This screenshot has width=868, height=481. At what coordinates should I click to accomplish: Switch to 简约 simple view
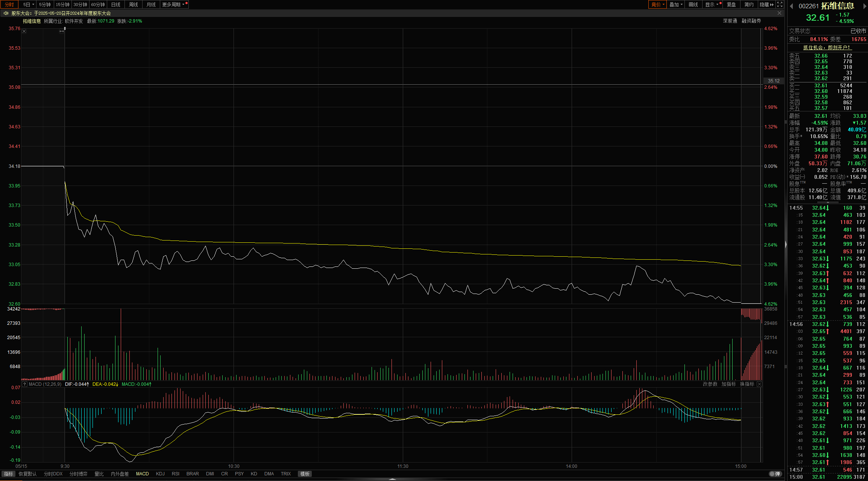[749, 5]
